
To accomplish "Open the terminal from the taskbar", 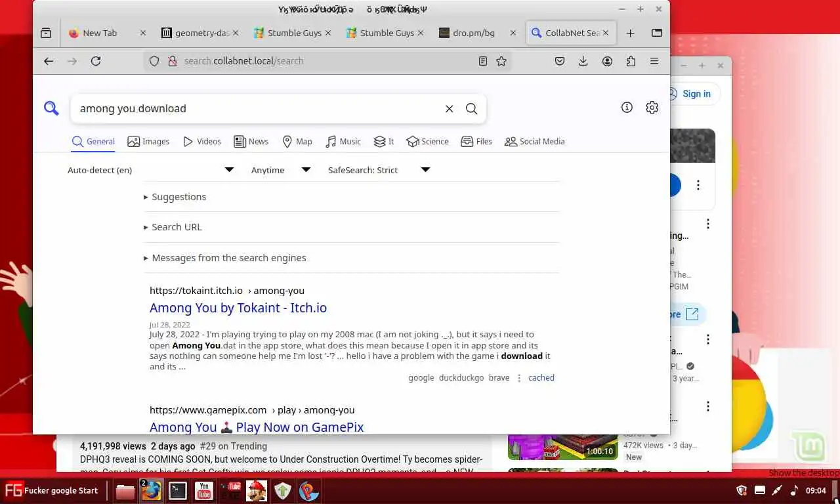I will point(177,490).
